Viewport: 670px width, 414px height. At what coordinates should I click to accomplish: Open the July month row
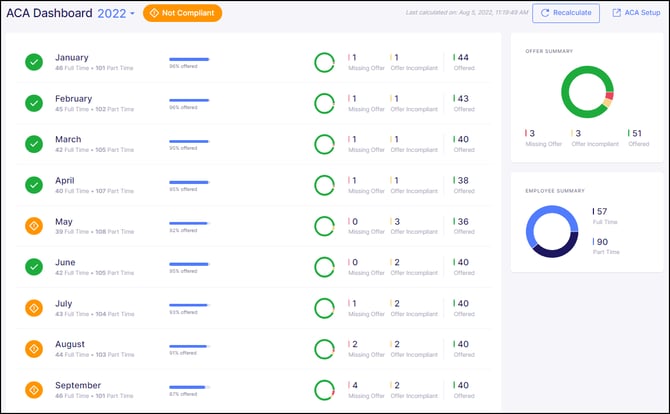253,308
